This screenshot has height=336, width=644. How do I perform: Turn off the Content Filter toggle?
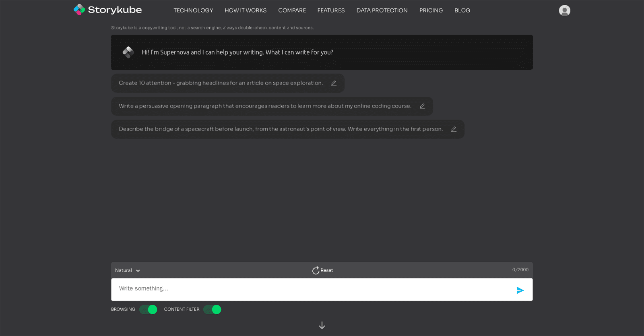point(212,309)
